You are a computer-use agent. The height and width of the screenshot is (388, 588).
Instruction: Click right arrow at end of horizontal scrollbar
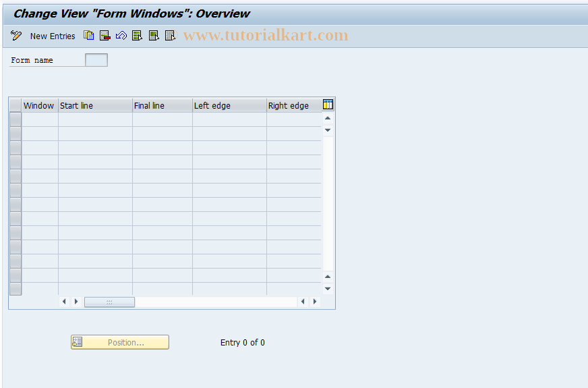pyautogui.click(x=315, y=302)
